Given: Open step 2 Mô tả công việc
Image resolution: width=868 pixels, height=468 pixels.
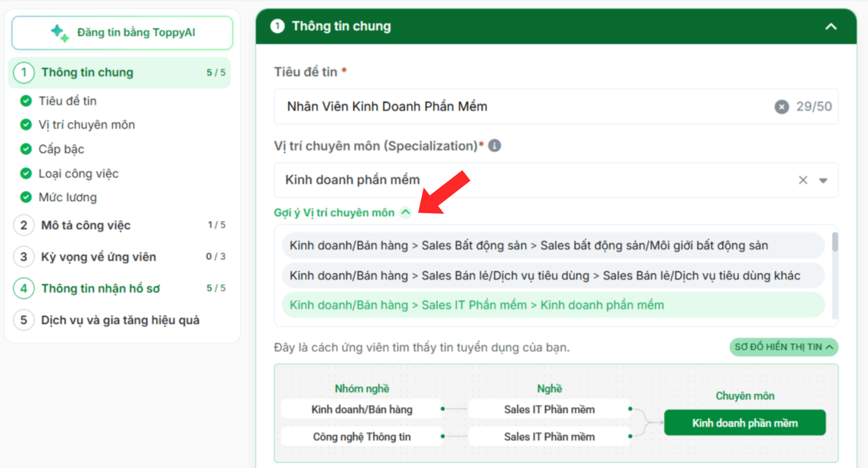Looking at the screenshot, I should 119,225.
